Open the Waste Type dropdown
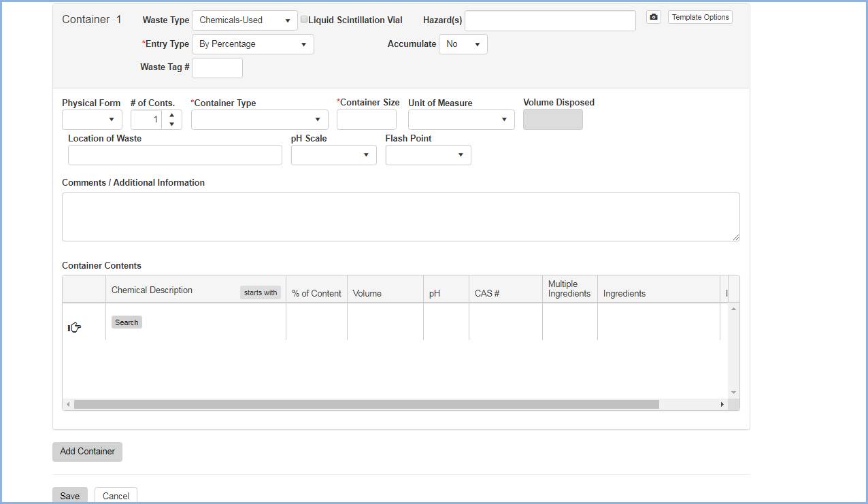Image resolution: width=868 pixels, height=504 pixels. click(x=245, y=20)
